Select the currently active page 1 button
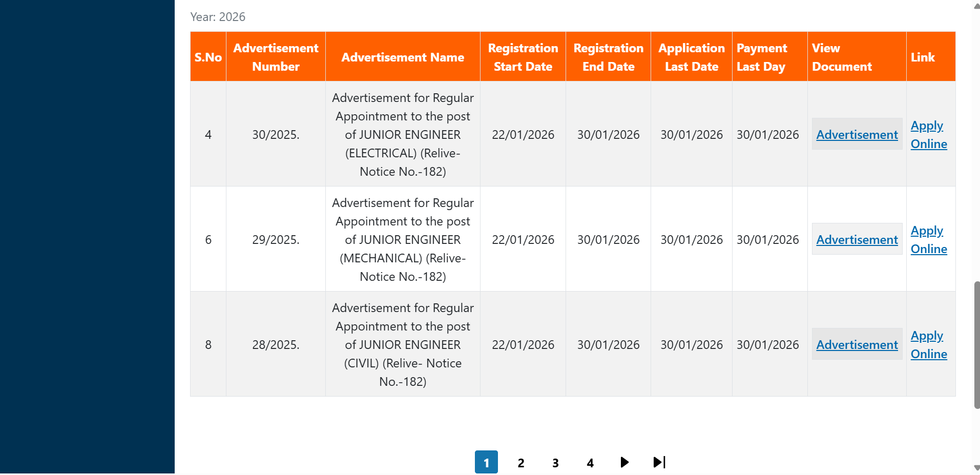The height and width of the screenshot is (475, 980). (486, 462)
